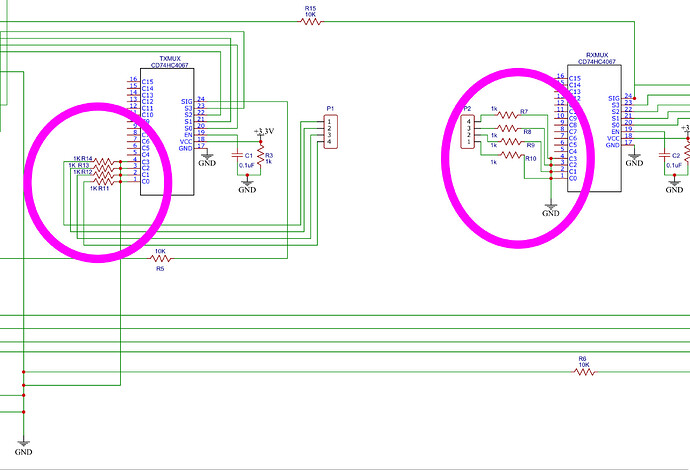Click the C0 pin label on RXMUX
Viewport: 690px width, 470px height.
(x=573, y=178)
